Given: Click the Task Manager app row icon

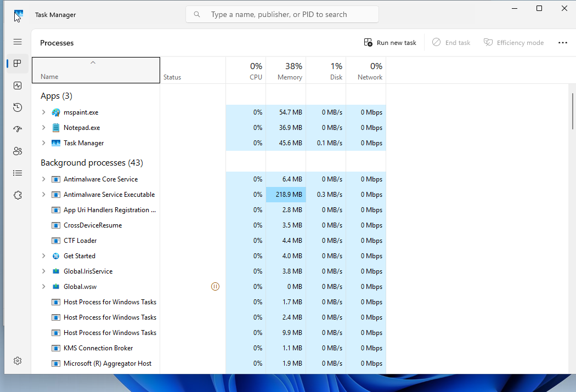Looking at the screenshot, I should click(56, 143).
